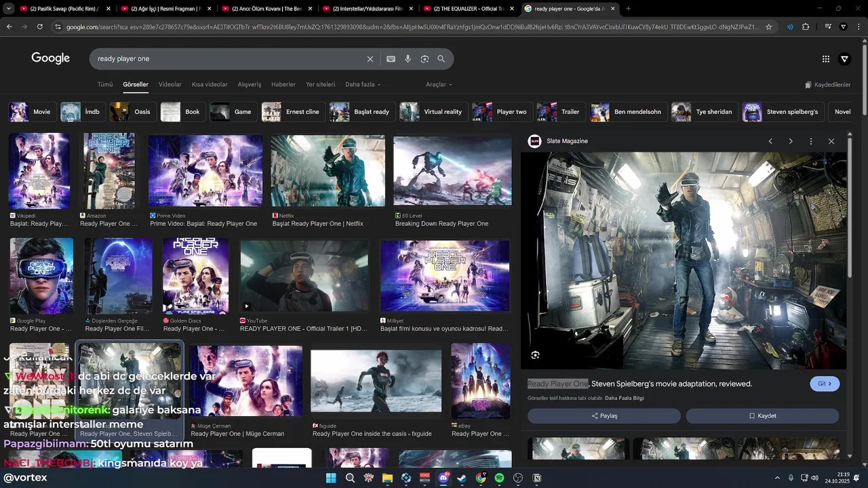Open fxguide inside the oasis thumbnail
This screenshot has width=868, height=488.
coord(376,381)
